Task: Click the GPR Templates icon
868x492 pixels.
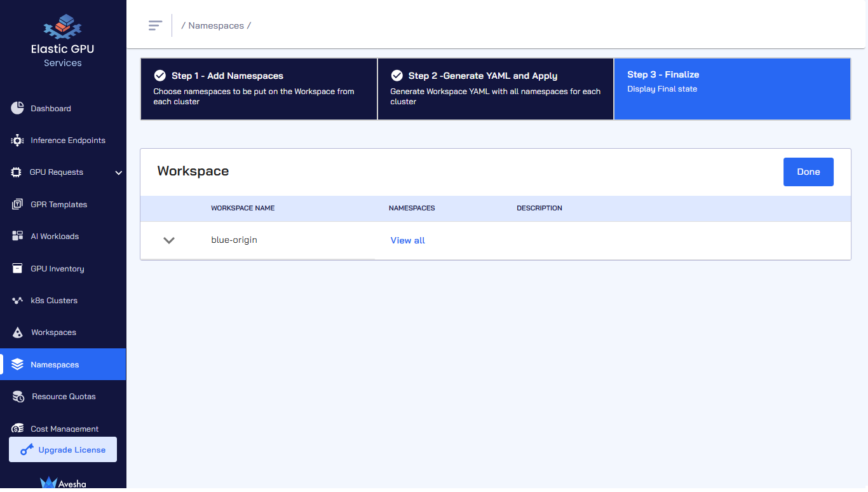Action: pyautogui.click(x=17, y=205)
